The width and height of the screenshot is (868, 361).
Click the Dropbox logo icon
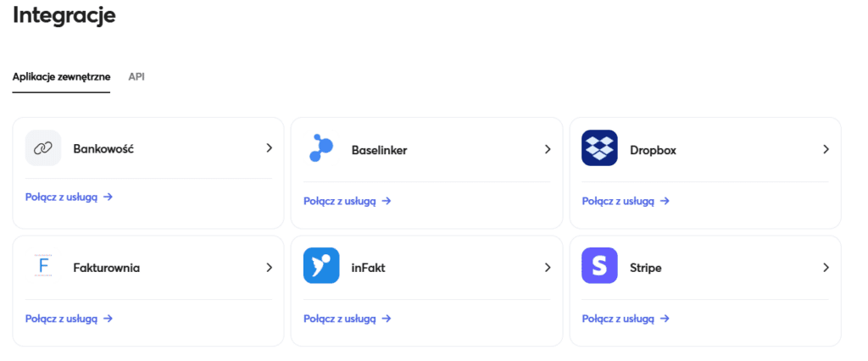(x=599, y=148)
